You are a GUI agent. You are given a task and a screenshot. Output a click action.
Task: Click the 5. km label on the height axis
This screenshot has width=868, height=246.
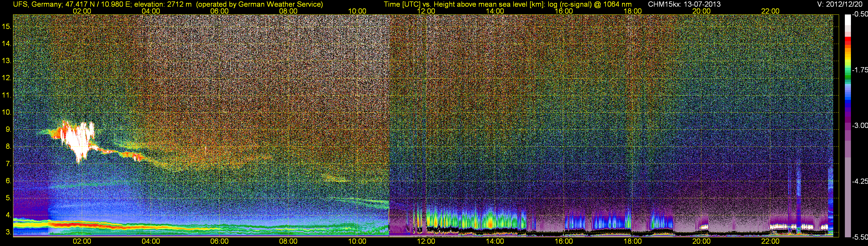coord(8,198)
